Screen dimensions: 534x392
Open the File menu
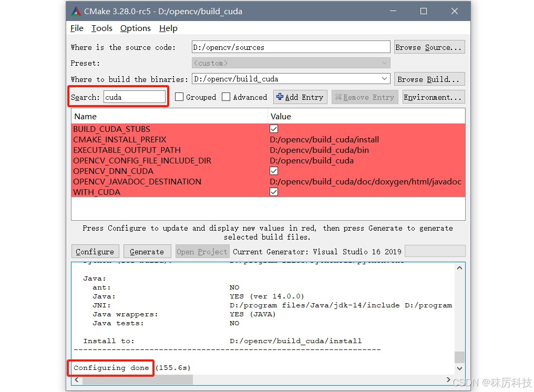tap(77, 28)
